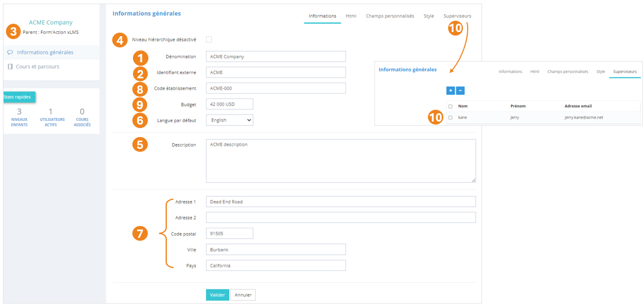Click the speech bubble icon beside Informations générales
644x306 pixels.
10,52
